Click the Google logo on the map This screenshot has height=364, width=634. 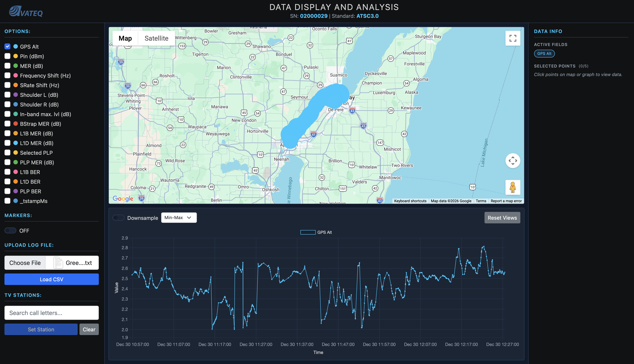(123, 198)
